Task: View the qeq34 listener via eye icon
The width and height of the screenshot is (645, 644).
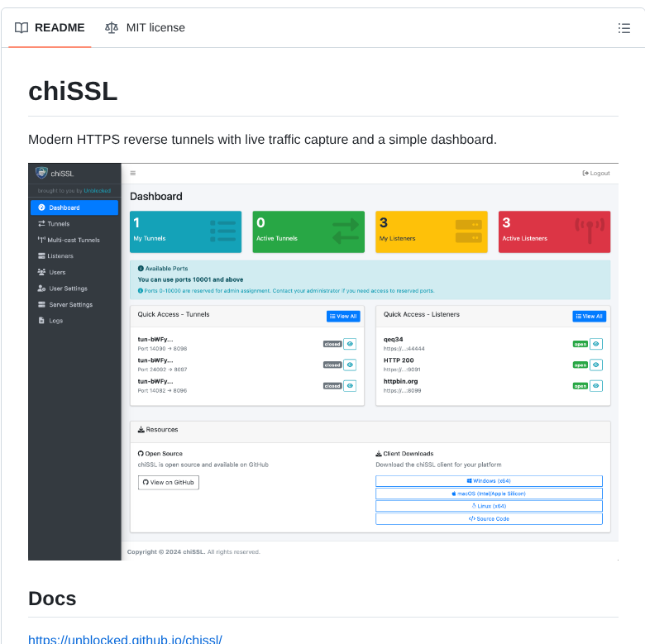Action: (595, 344)
